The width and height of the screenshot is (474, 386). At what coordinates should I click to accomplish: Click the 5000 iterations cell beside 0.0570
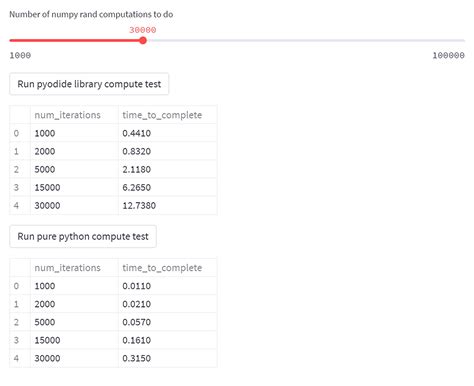(x=74, y=322)
